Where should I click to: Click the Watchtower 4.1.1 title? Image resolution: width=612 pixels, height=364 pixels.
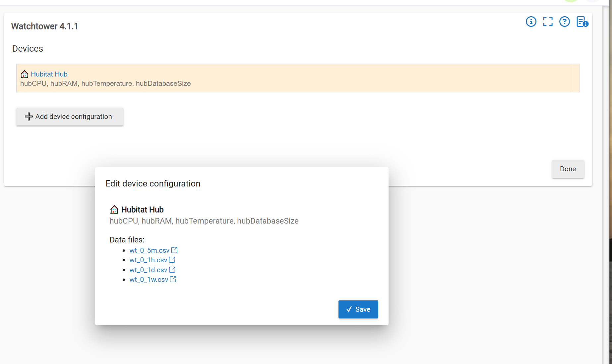click(x=45, y=26)
